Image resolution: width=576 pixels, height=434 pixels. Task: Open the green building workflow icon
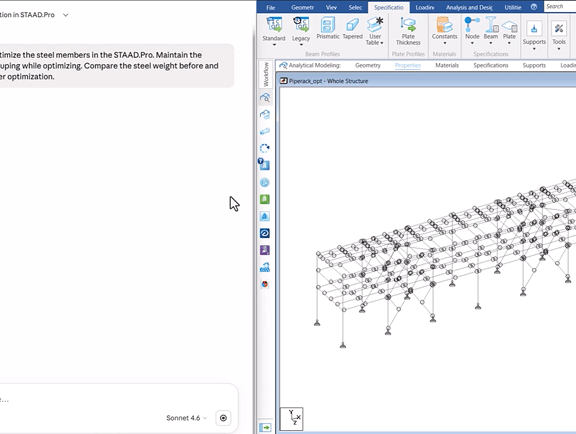(265, 199)
